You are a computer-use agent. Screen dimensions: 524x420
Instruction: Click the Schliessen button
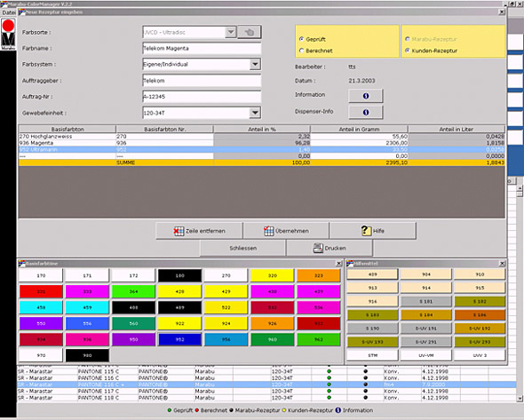pyautogui.click(x=243, y=249)
